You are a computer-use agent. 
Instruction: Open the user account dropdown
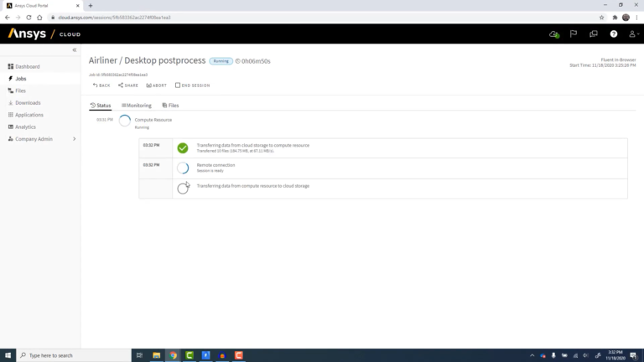coord(634,34)
